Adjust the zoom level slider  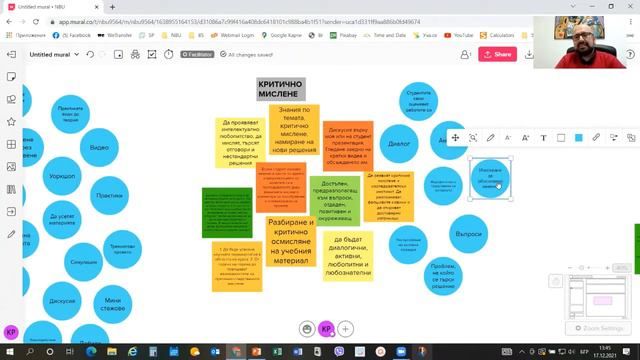[589, 268]
